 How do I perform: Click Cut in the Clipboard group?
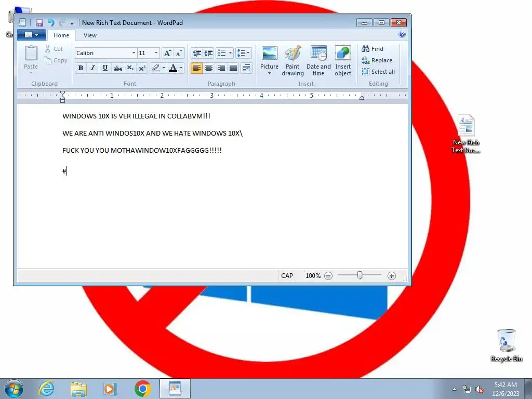[x=54, y=49]
